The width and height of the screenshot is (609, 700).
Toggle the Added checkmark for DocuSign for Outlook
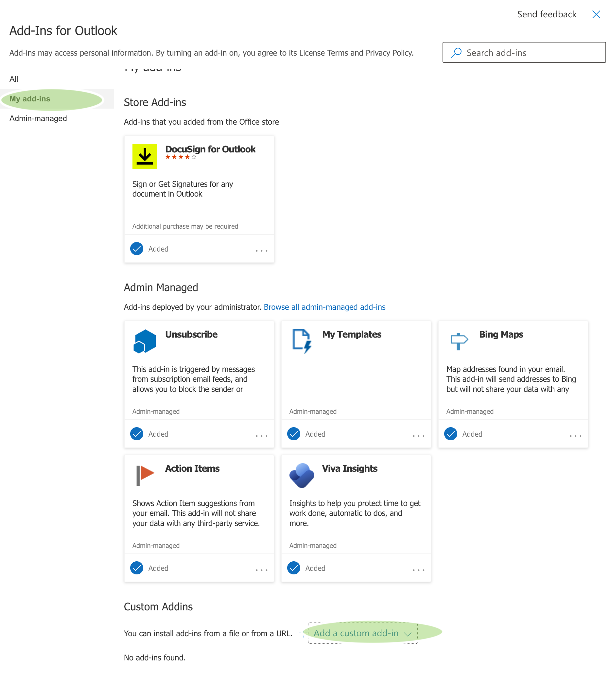tap(137, 249)
